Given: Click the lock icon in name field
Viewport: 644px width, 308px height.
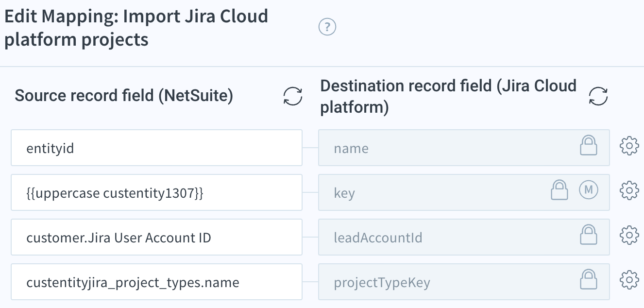Looking at the screenshot, I should [589, 145].
